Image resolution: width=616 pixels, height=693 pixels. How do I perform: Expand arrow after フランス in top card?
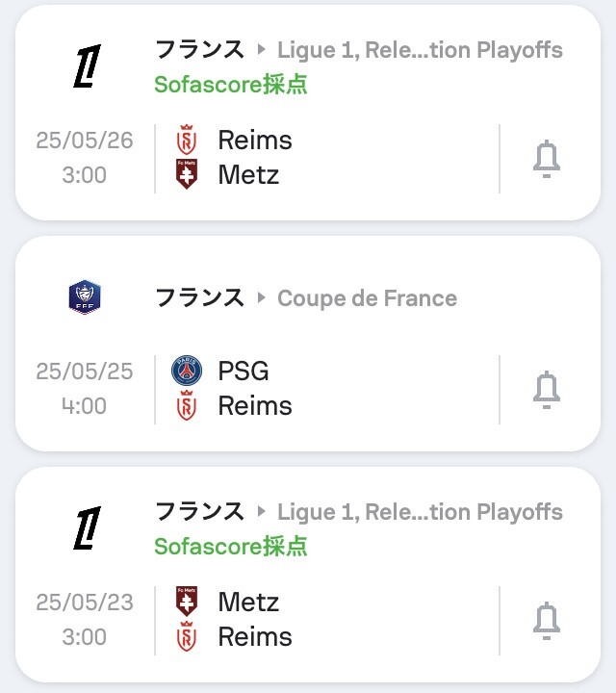[x=261, y=49]
